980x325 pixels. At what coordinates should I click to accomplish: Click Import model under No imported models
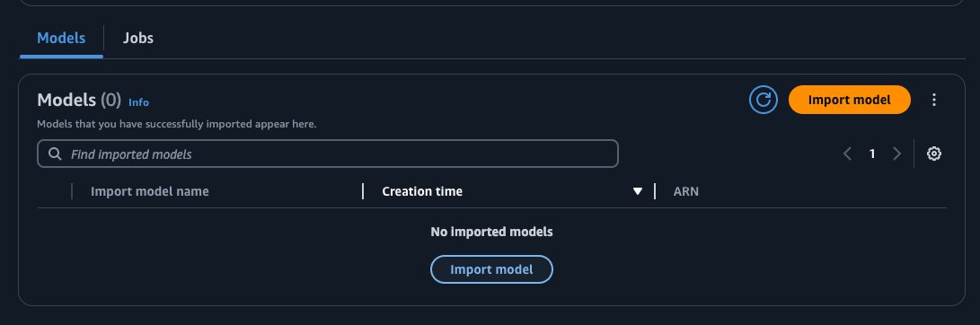[x=492, y=269]
